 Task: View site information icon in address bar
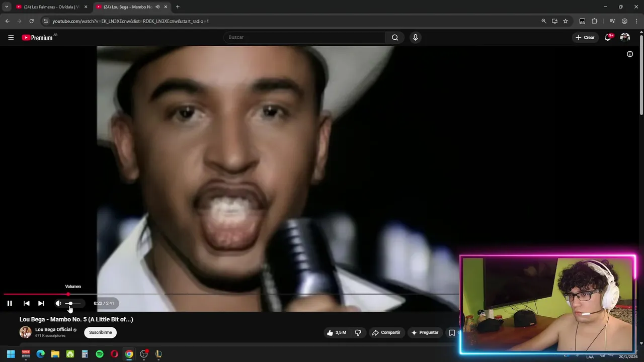coord(45,21)
